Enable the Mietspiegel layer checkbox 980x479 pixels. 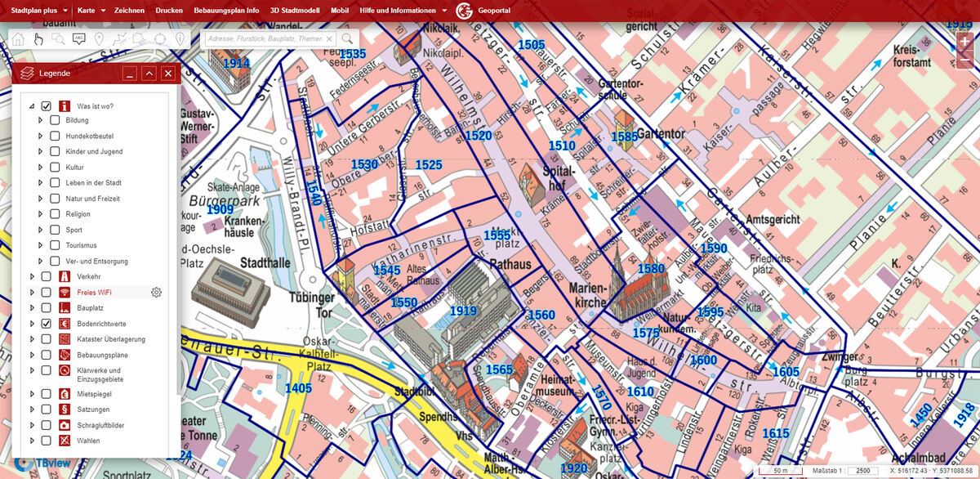[47, 394]
